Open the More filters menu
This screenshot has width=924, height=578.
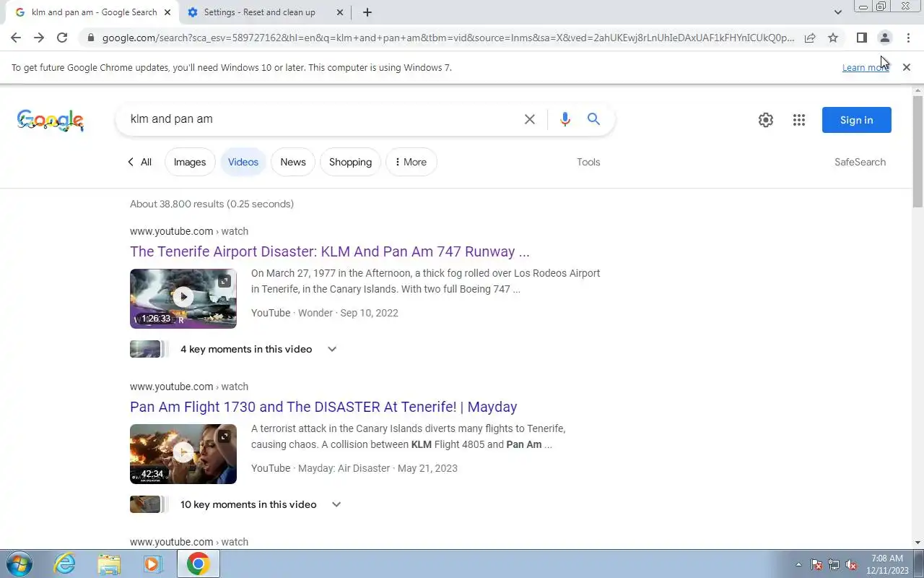click(411, 162)
